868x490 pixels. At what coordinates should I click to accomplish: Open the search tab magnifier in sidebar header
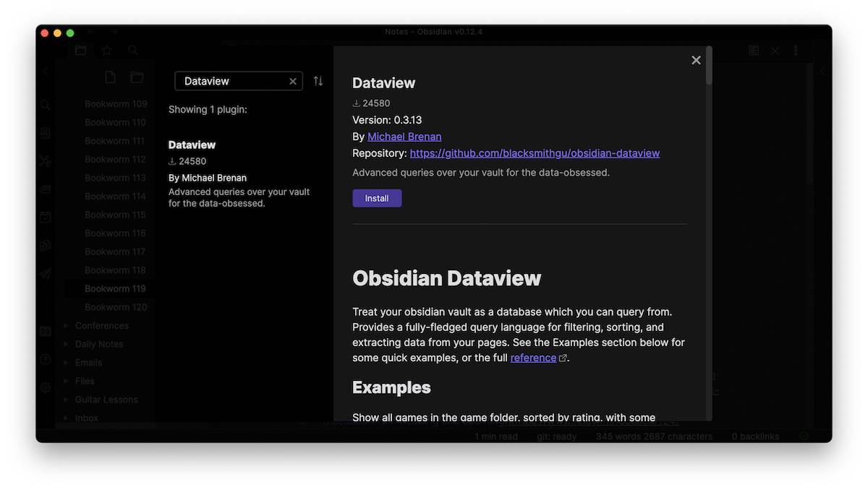point(133,50)
